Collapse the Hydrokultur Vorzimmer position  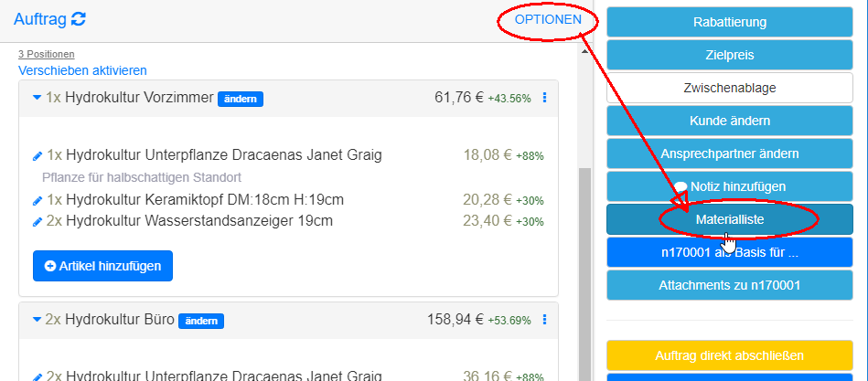(x=37, y=97)
